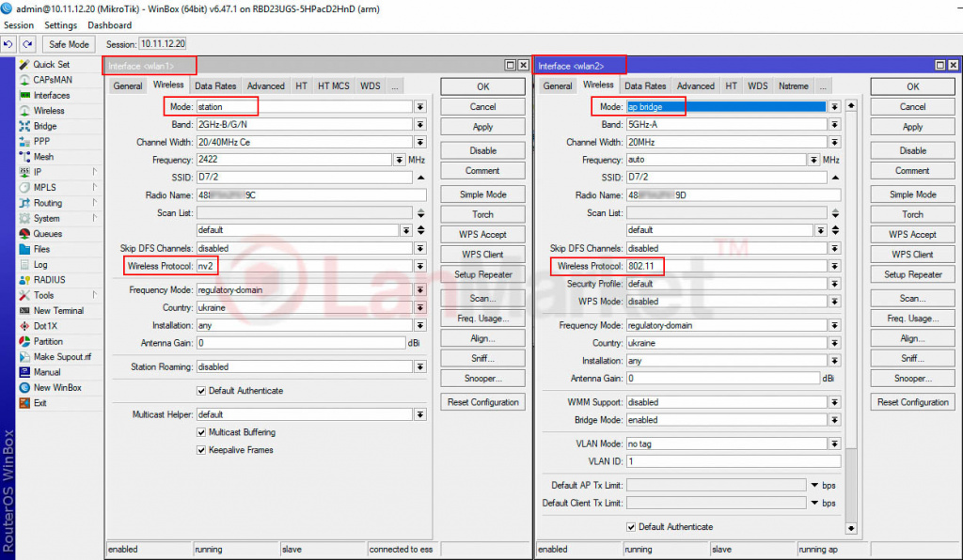The width and height of the screenshot is (963, 560).
Task: Open CAPsMAN from the sidebar
Action: click(x=24, y=80)
